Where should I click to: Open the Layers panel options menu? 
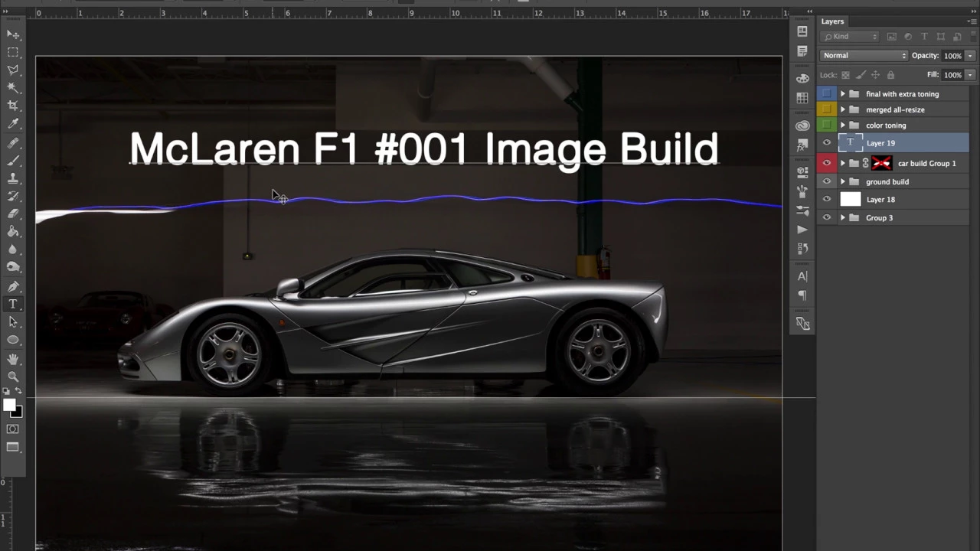970,21
